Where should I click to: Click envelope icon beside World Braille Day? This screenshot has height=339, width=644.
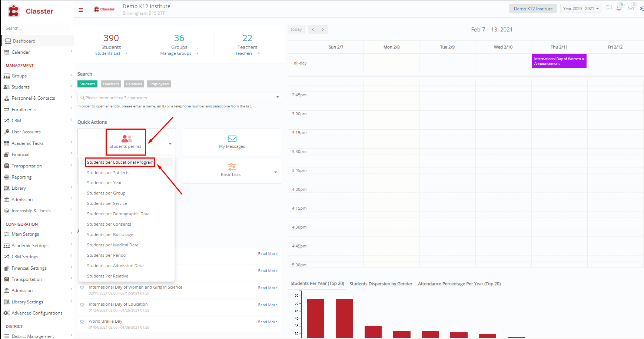(82, 322)
